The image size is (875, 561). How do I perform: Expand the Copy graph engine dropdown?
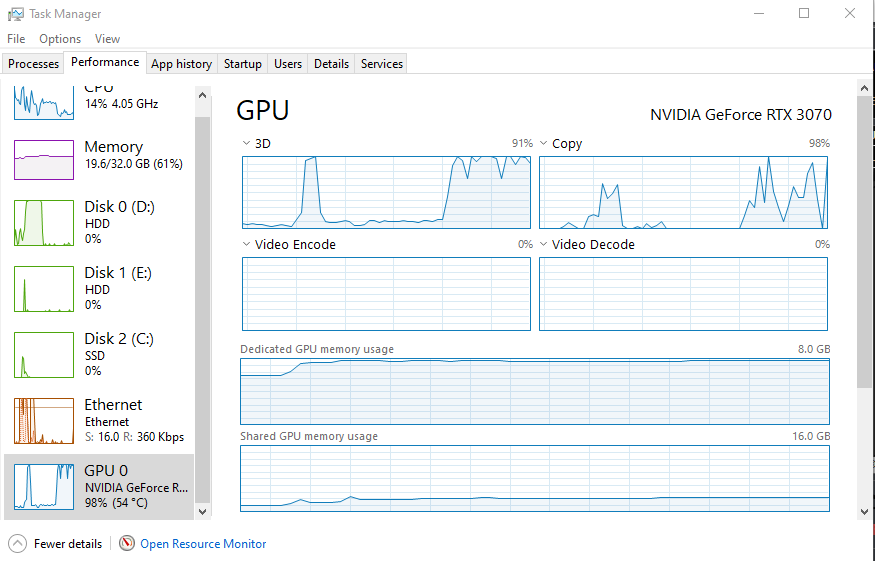(544, 144)
